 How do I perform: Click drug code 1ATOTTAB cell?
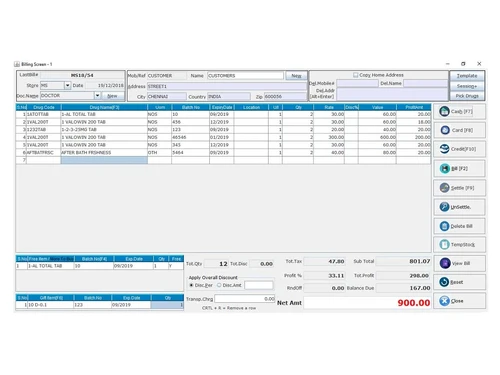(x=44, y=114)
